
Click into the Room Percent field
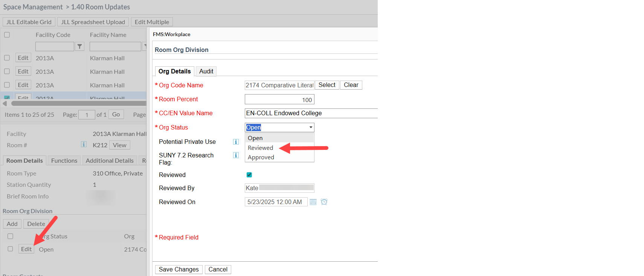click(279, 99)
